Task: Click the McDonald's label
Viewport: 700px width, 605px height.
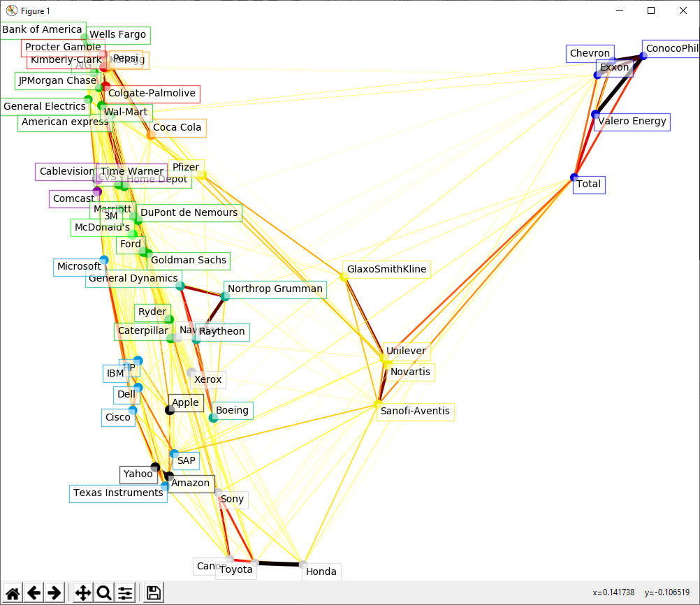Action: [x=102, y=228]
